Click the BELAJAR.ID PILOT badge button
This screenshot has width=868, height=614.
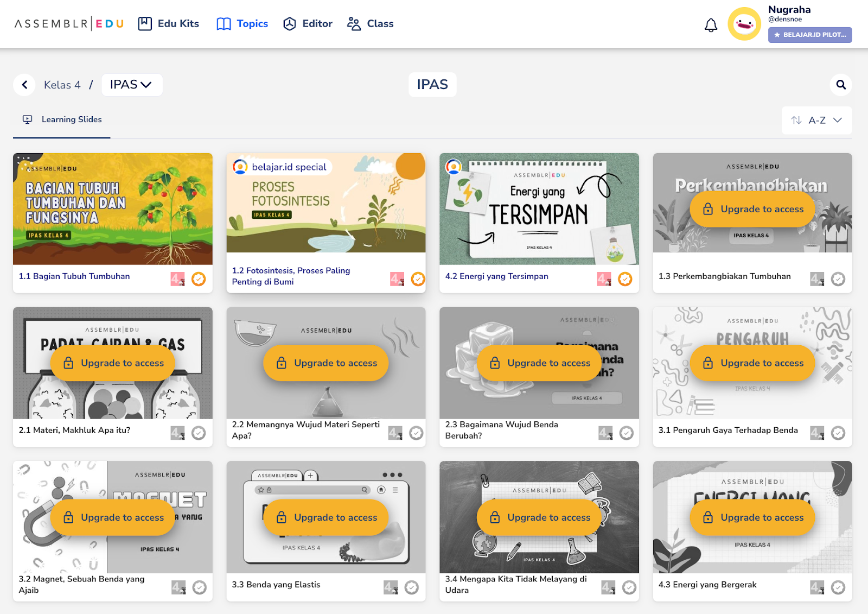810,35
